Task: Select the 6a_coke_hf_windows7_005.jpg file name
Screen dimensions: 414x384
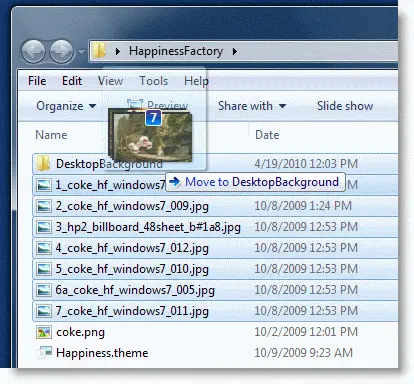Action: click(135, 290)
